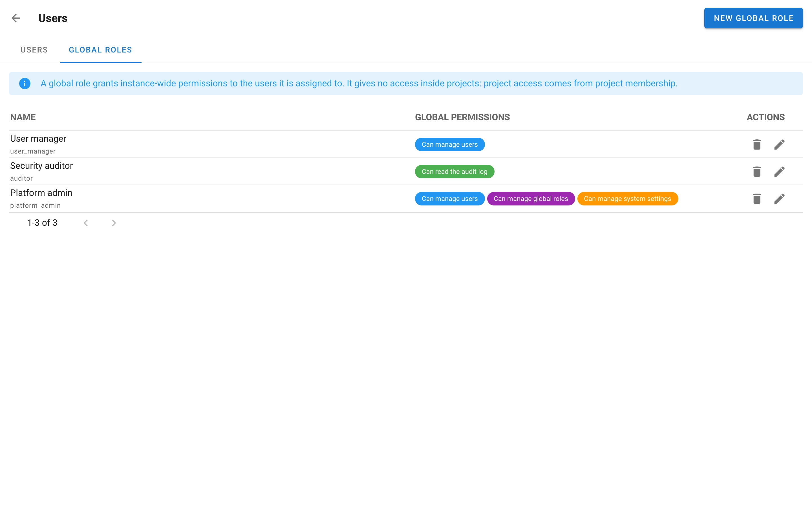Click the '1-3 of 3' pagination text
The width and height of the screenshot is (812, 508).
[x=42, y=223]
